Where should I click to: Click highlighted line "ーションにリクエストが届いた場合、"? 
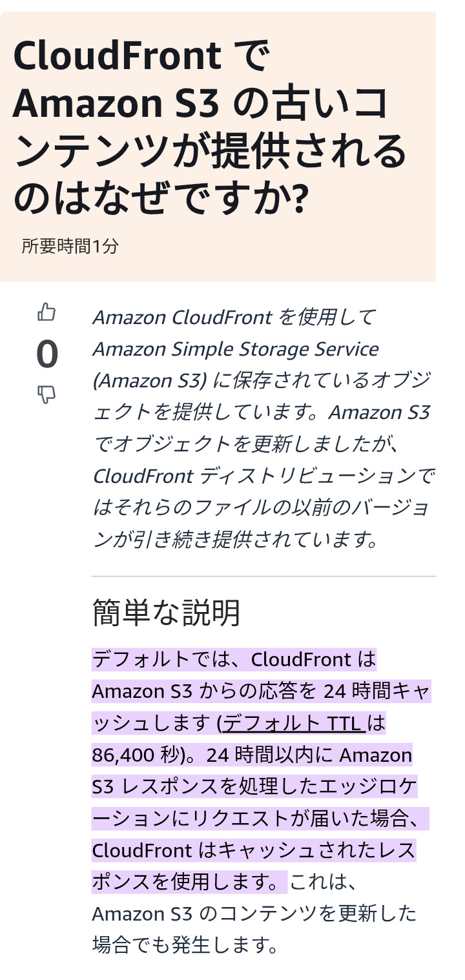pos(260,819)
